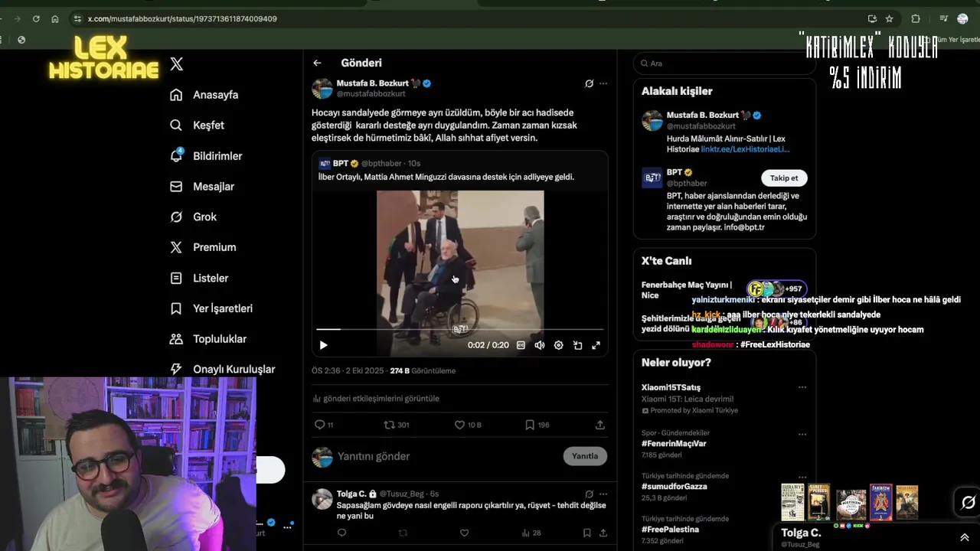Open Listeler in sidebar
This screenshot has height=551, width=980.
(199, 278)
